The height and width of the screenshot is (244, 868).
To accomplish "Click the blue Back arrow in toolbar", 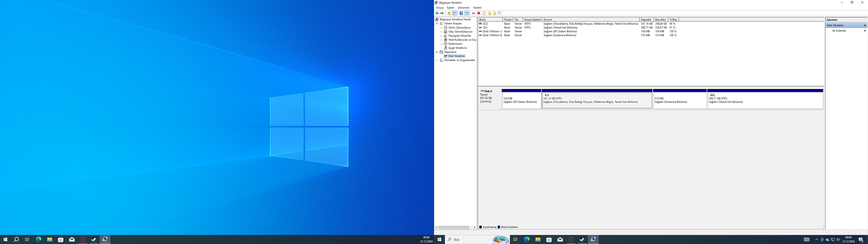I will (437, 13).
